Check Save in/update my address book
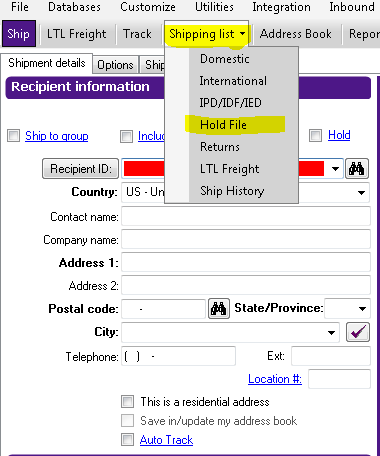The height and width of the screenshot is (456, 380). pos(127,420)
